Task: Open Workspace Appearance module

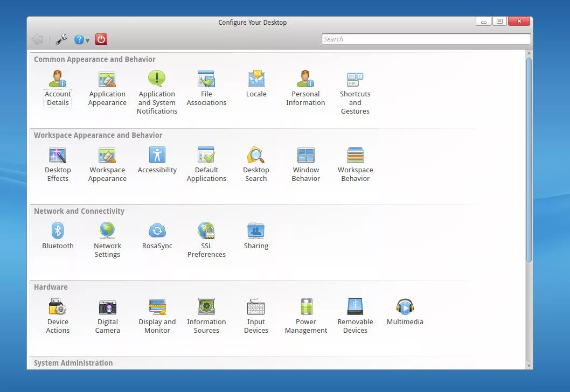Action: click(x=107, y=165)
